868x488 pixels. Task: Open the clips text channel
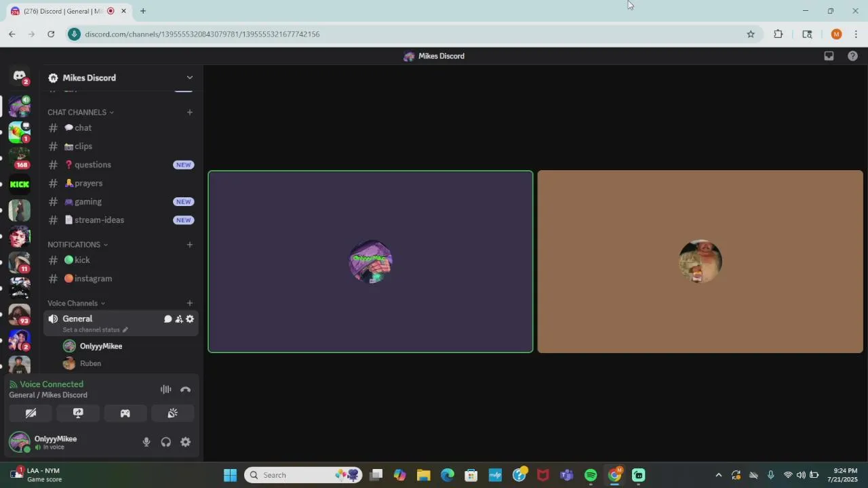(121, 146)
